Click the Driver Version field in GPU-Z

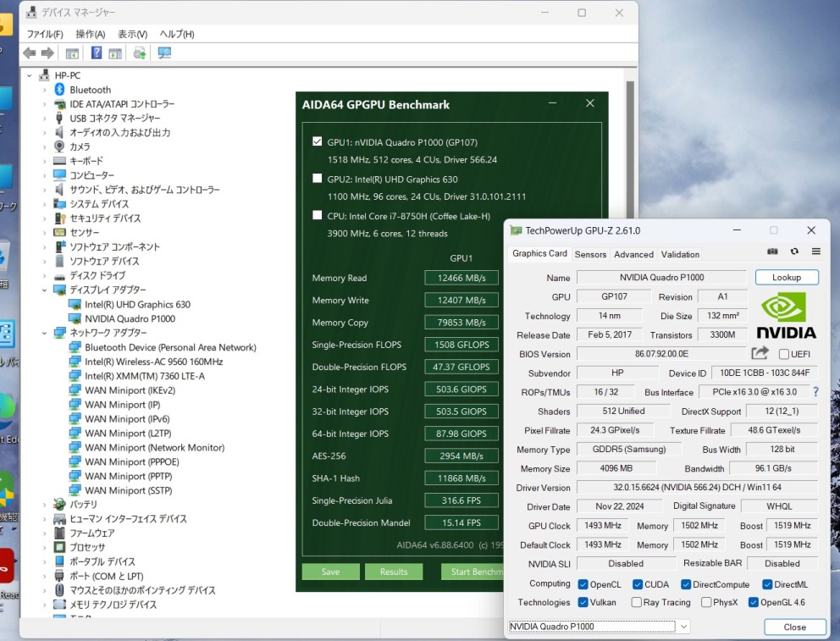tap(697, 487)
